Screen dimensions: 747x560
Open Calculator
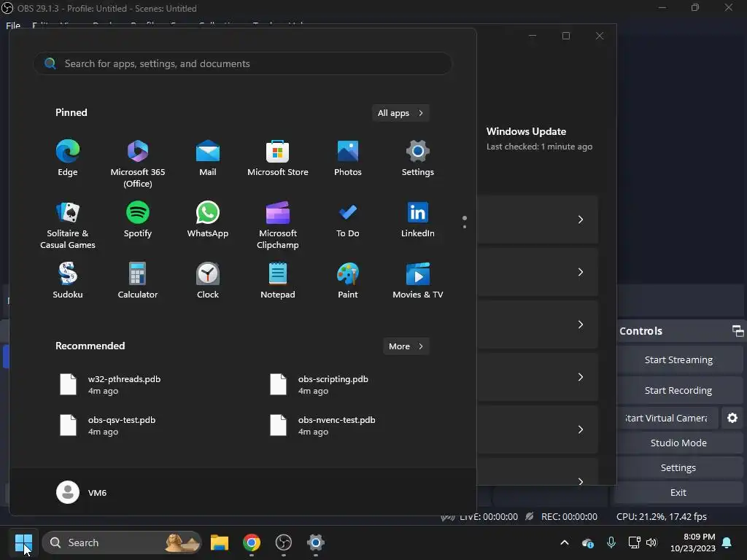pyautogui.click(x=138, y=281)
